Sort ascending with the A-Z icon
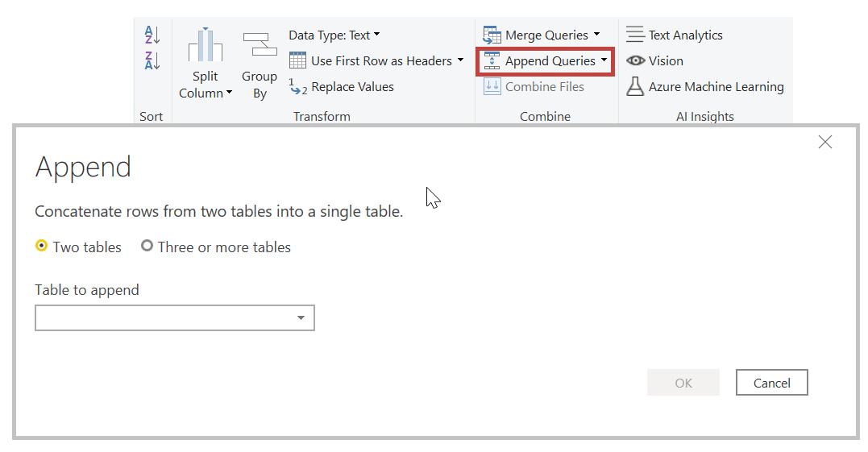Image resolution: width=868 pixels, height=452 pixels. (x=152, y=35)
